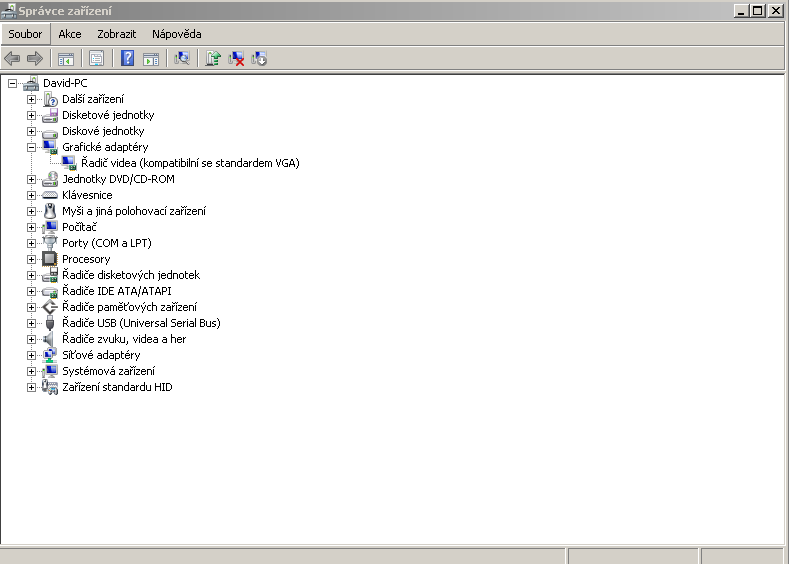Click the Diskové jednotky drive icon
Viewport: 789px width, 564px height.
point(50,132)
